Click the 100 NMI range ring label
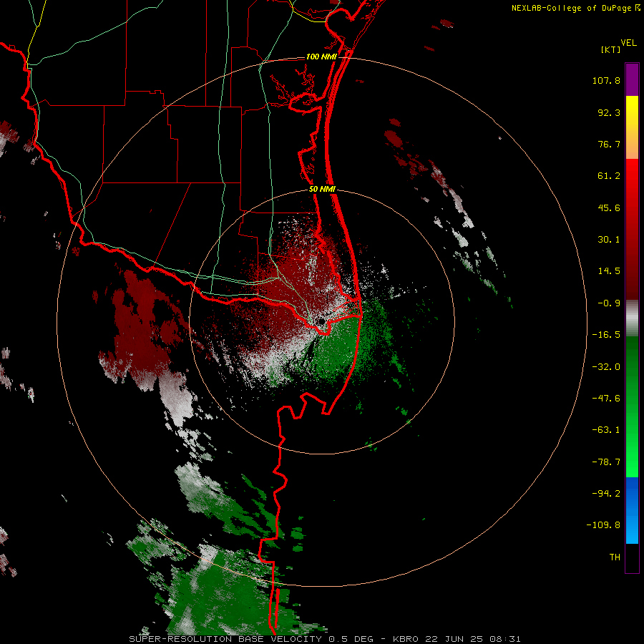 tap(321, 57)
